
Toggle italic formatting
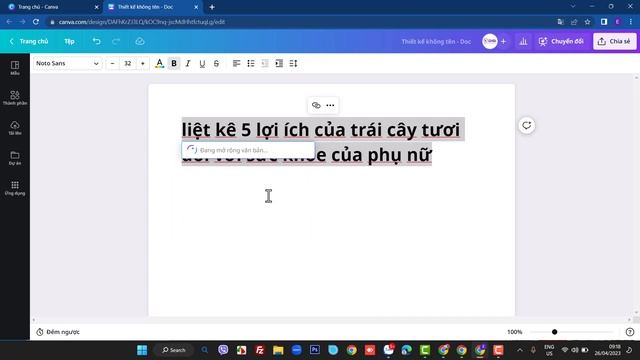(188, 63)
